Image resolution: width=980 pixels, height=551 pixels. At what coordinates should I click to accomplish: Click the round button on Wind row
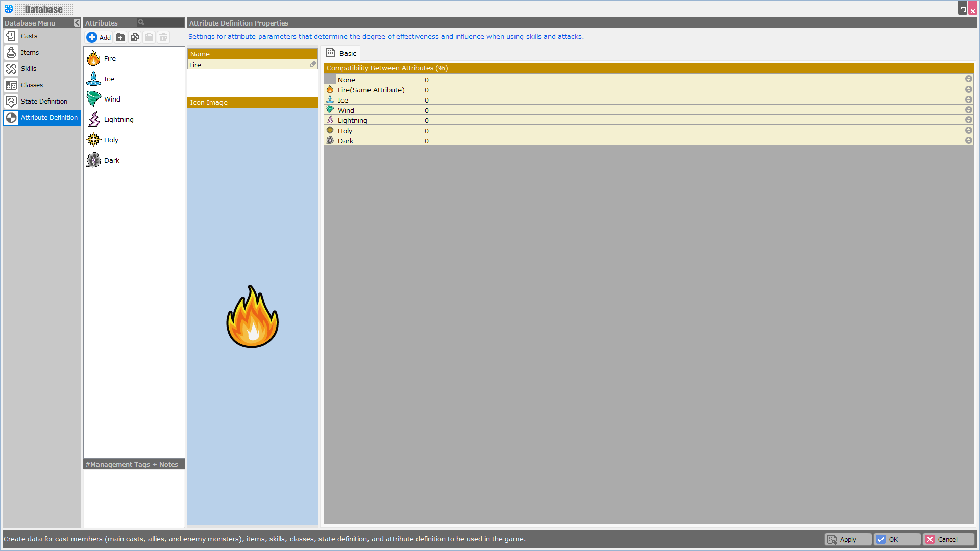968,110
